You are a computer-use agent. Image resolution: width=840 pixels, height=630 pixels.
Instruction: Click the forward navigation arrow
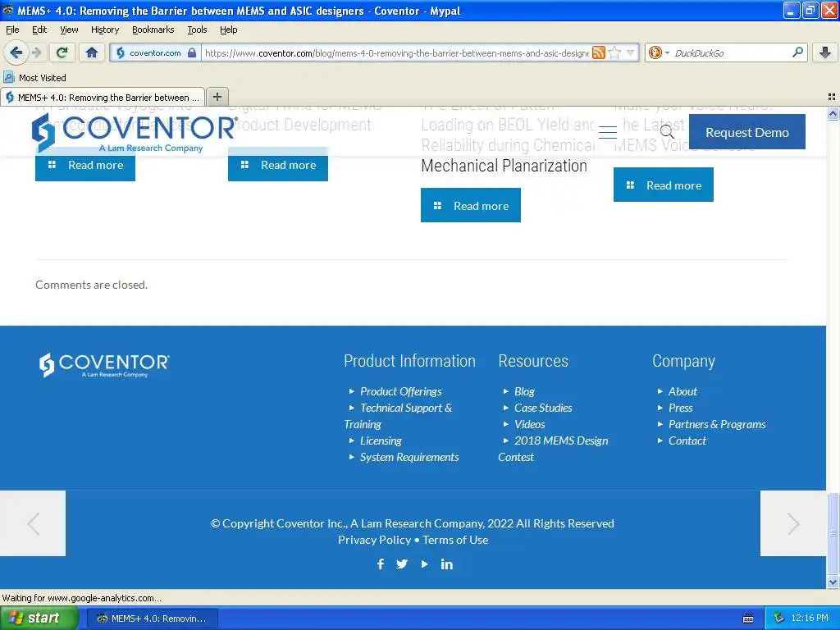coord(37,52)
